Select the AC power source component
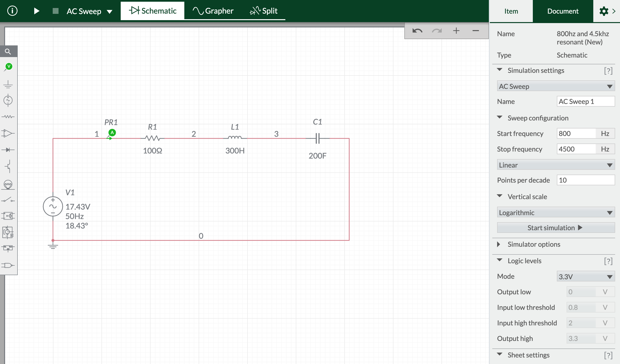Viewport: 620px width, 364px height. click(8, 100)
